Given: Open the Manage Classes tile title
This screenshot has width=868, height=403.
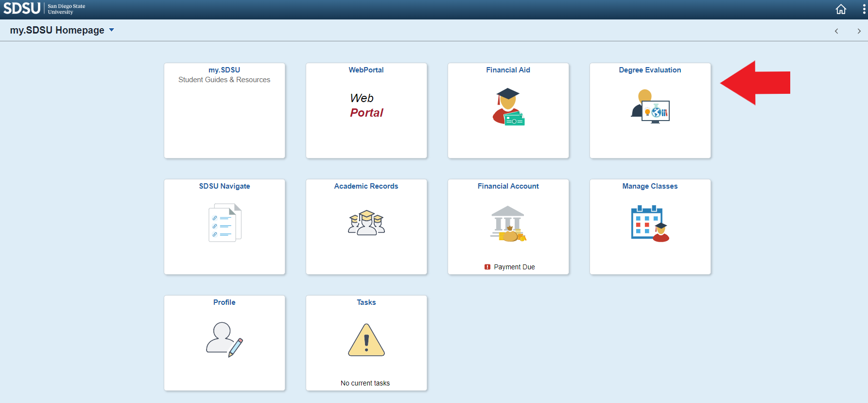Looking at the screenshot, I should [650, 186].
